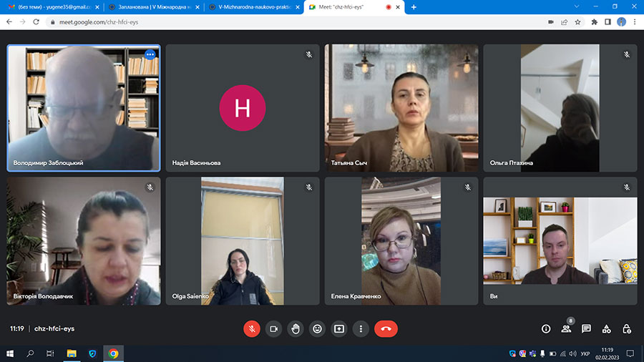This screenshot has width=644, height=362.
Task: Open the Chrome profile avatar
Action: click(x=621, y=21)
